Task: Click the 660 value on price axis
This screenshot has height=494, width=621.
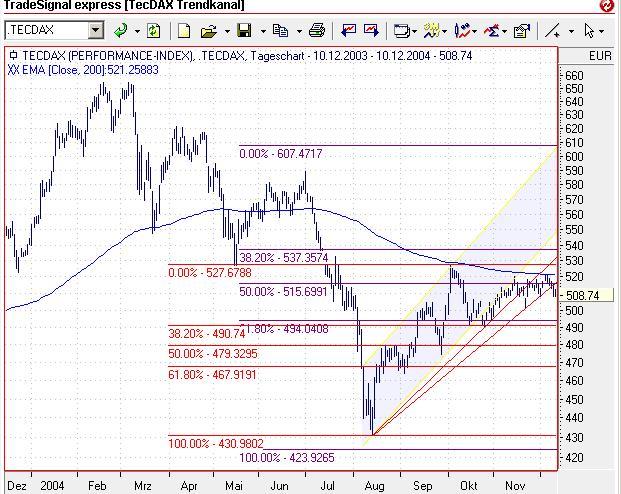Action: (x=574, y=76)
